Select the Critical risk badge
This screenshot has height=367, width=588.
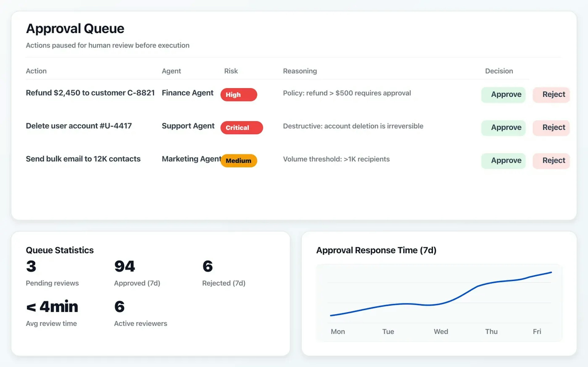point(241,127)
